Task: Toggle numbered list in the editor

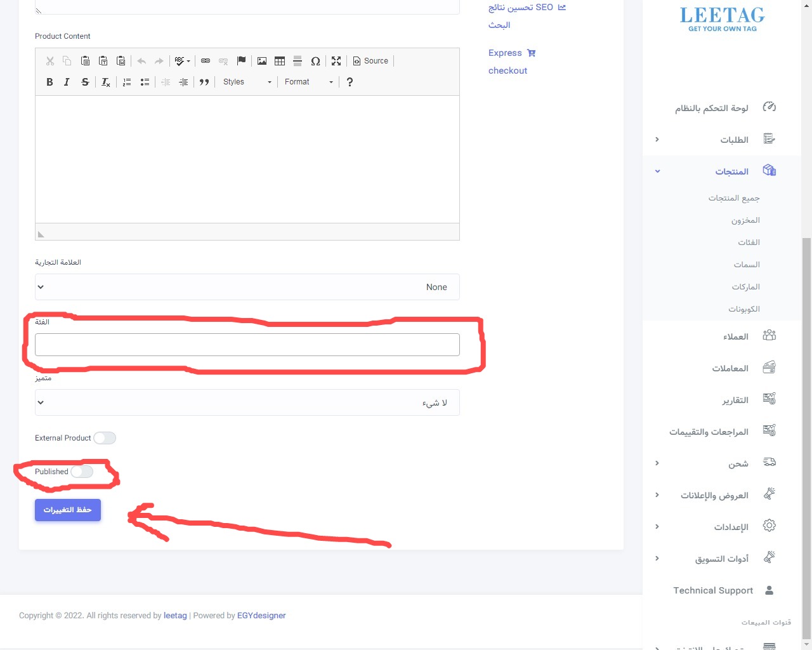Action: pos(126,82)
